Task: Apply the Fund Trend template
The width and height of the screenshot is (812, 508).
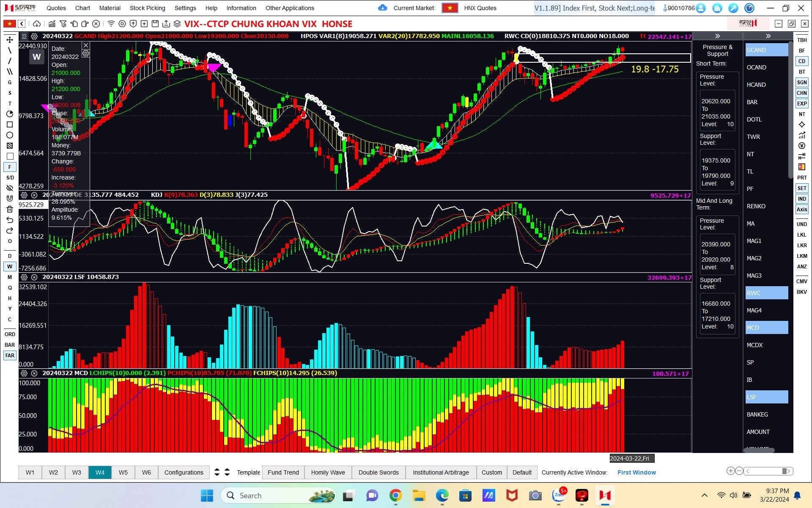Action: coord(283,472)
